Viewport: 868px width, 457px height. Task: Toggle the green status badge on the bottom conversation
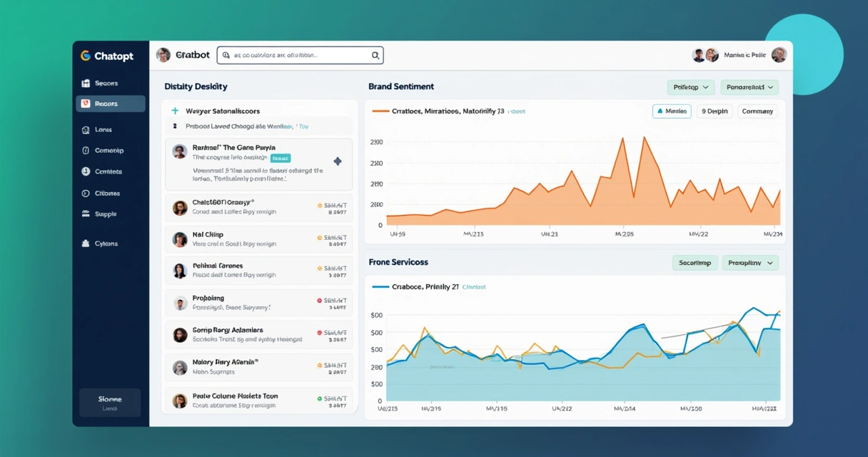(320, 400)
